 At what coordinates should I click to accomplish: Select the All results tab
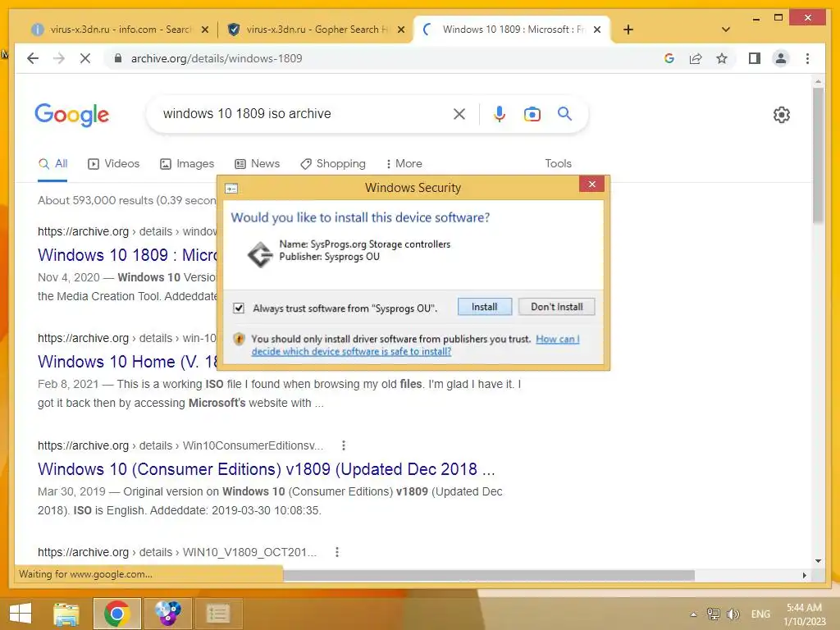coord(53,163)
